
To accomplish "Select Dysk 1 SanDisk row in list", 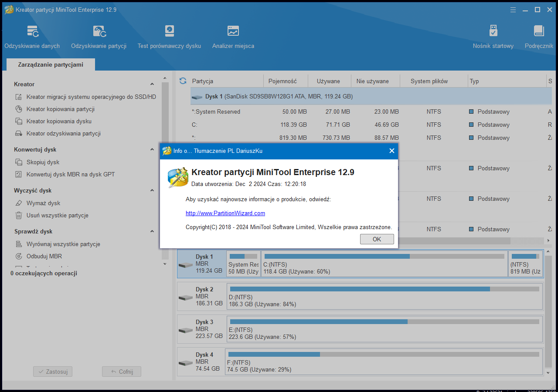I will point(371,96).
